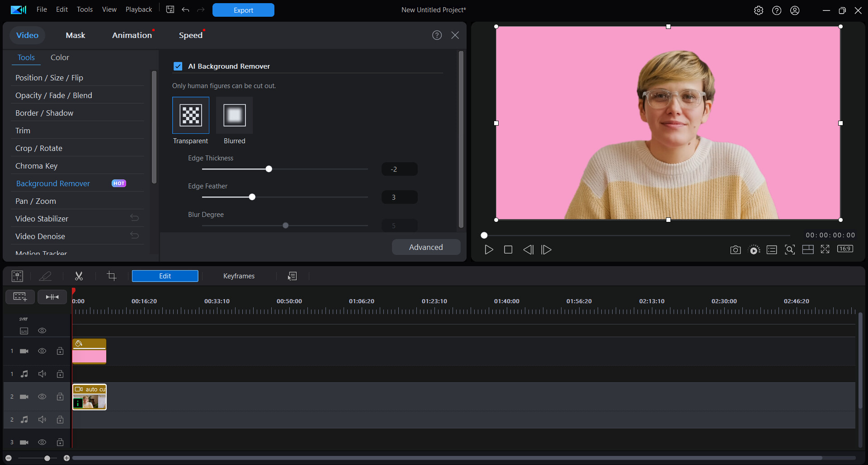Hide video track 2 with its eye toggle
This screenshot has height=465, width=868.
pos(42,396)
